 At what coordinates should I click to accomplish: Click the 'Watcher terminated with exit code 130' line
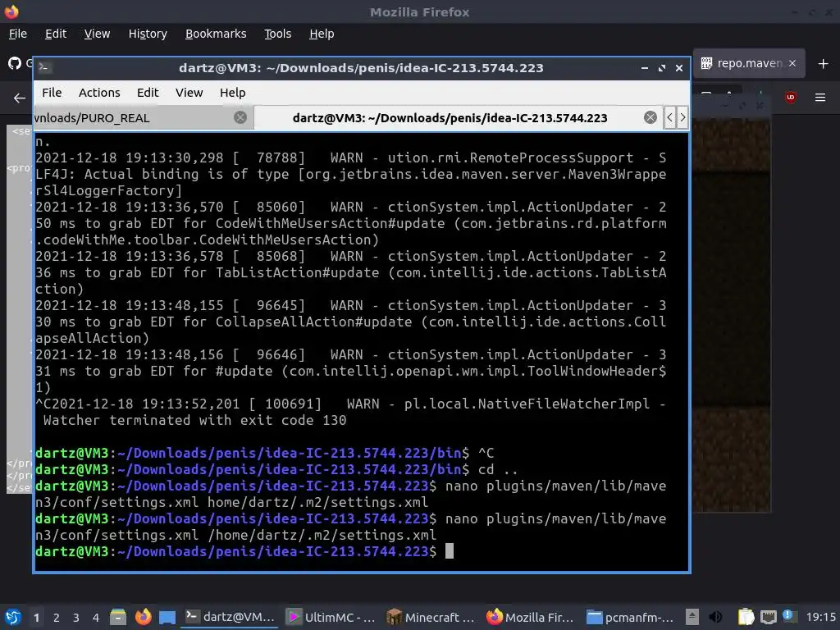click(x=195, y=421)
